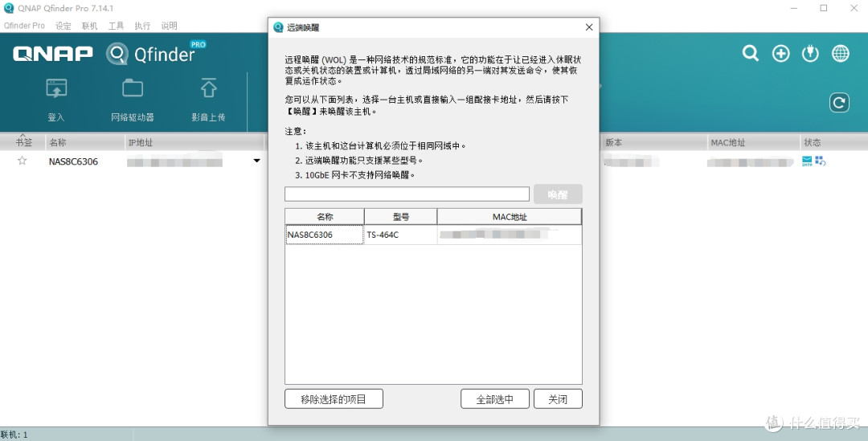This screenshot has height=441, width=868.
Task: Open the Qfinder Pro menu
Action: pyautogui.click(x=24, y=26)
